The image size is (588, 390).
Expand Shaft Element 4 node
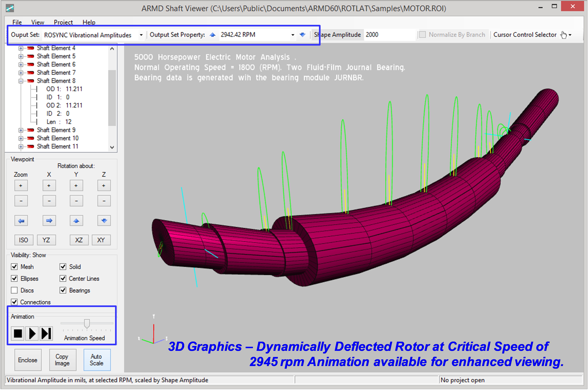point(21,48)
